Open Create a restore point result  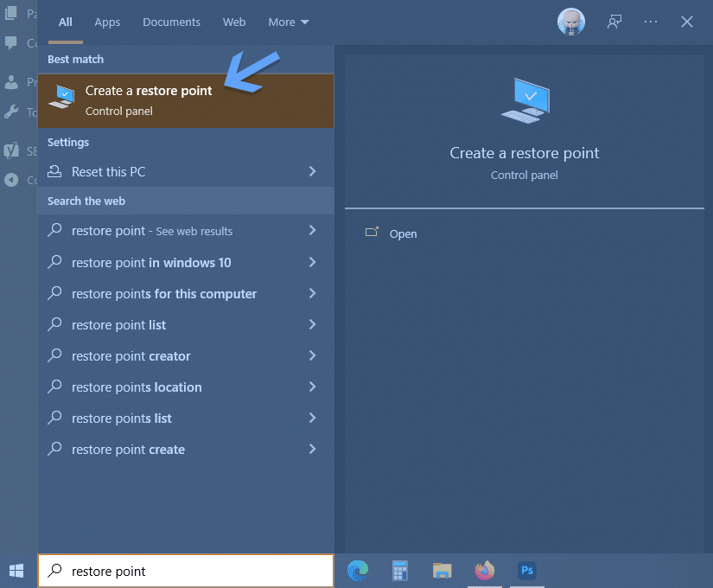tap(186, 100)
